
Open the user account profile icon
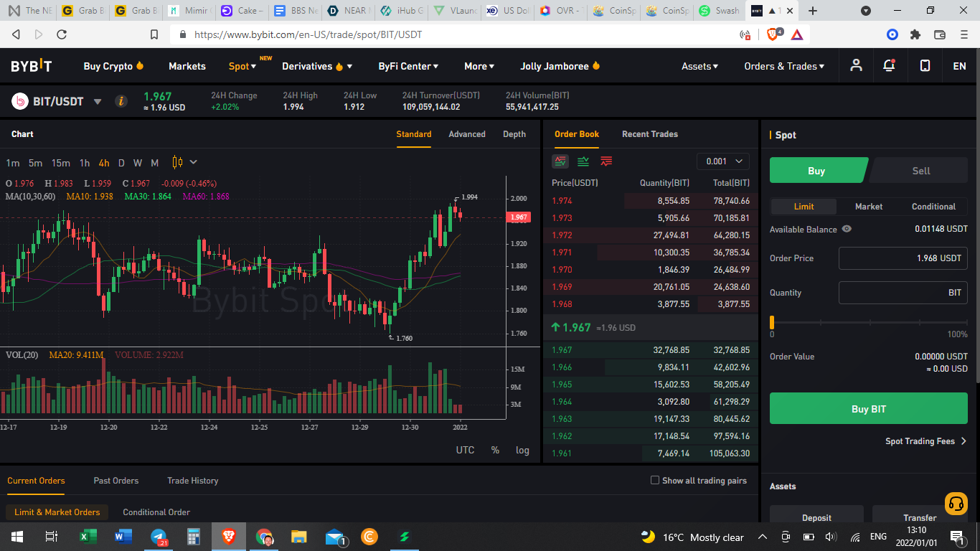[x=856, y=65]
